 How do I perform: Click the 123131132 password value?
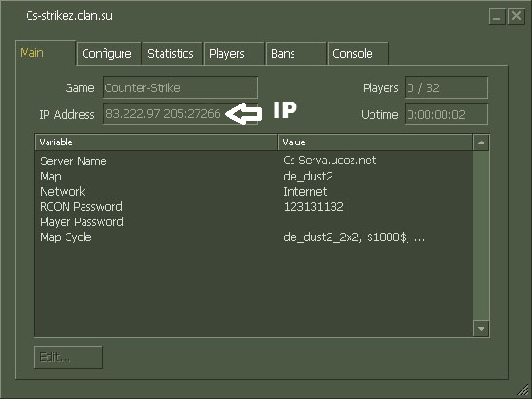[x=313, y=207]
